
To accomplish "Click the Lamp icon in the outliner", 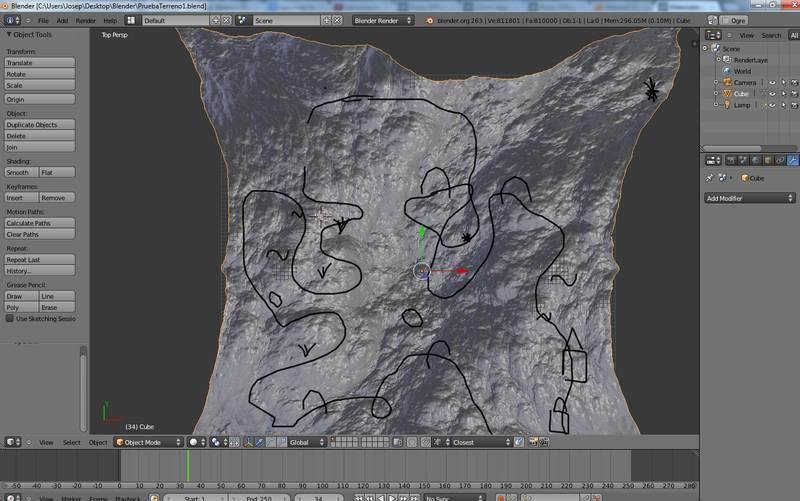I will pyautogui.click(x=729, y=104).
